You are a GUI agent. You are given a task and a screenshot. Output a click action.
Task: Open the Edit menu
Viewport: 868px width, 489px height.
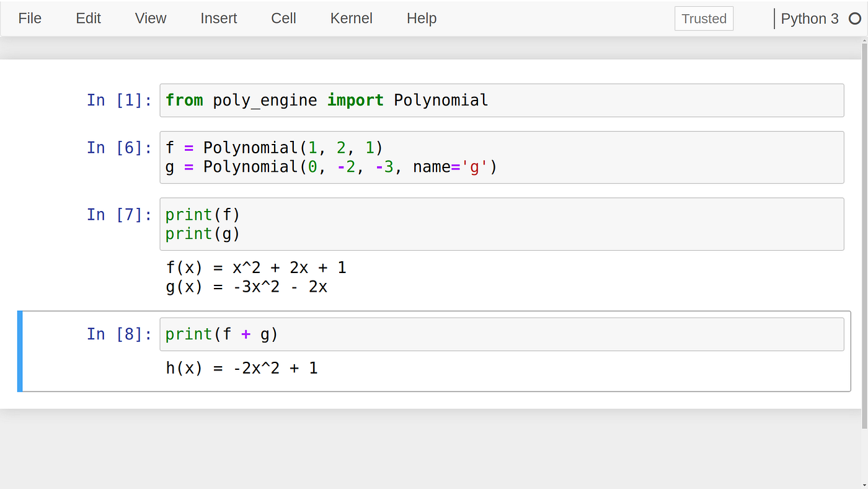(87, 18)
